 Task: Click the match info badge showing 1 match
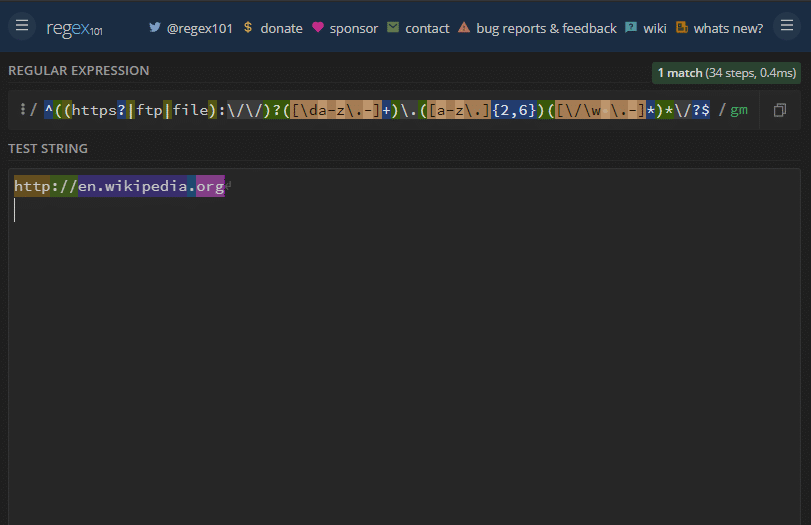tap(726, 73)
